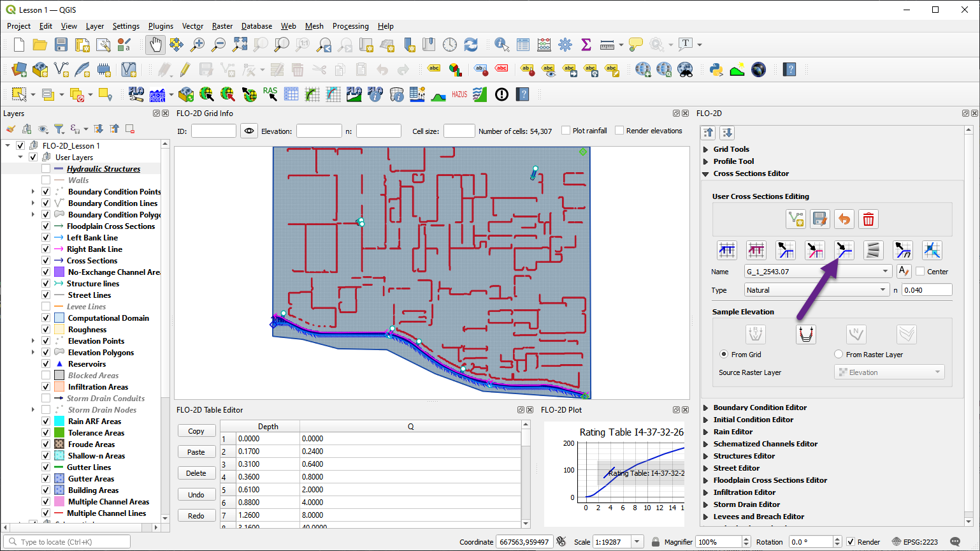The image size is (980, 551).
Task: Select the Pan Map hand tool
Action: (x=155, y=45)
